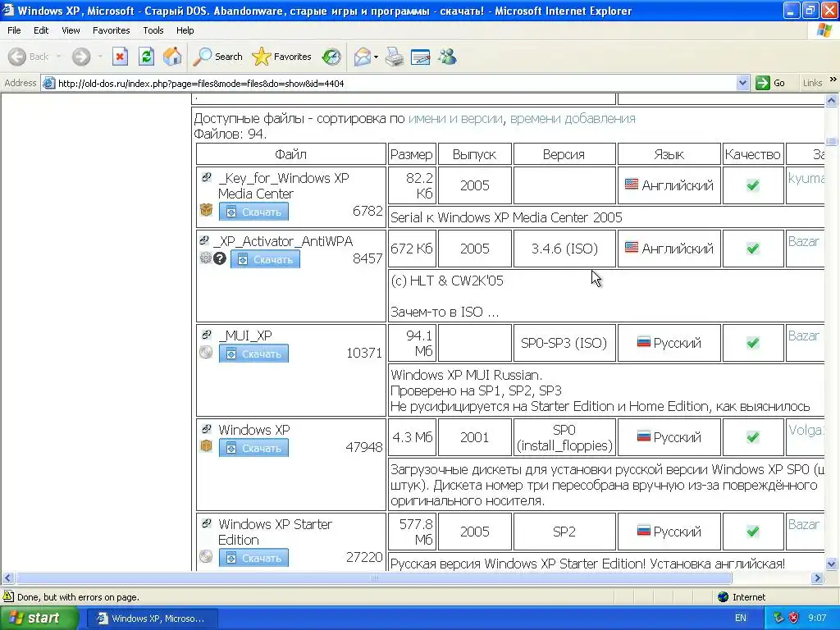Click the link icon beside _Key_for_Windows XP
Image resolution: width=840 pixels, height=630 pixels.
point(206,177)
